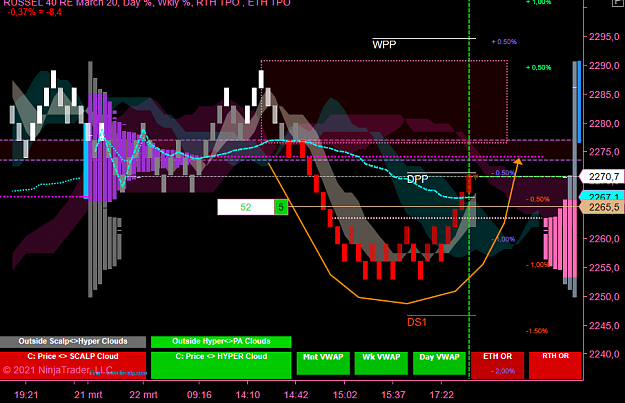
Task: Select the orange DS1 support label
Action: point(417,322)
